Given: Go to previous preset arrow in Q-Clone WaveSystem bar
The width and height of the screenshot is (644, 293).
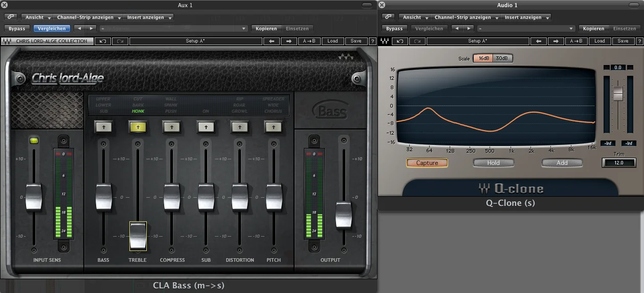Looking at the screenshot, I should [x=538, y=41].
